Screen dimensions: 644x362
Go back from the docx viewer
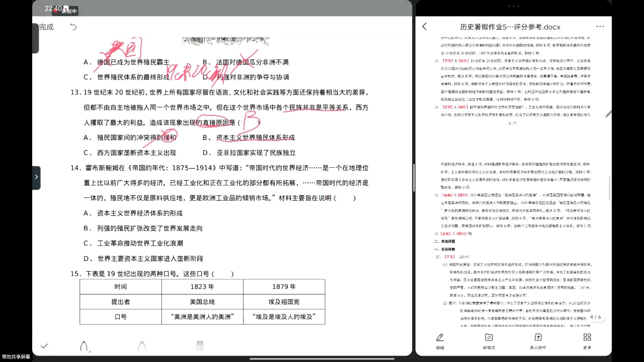425,26
